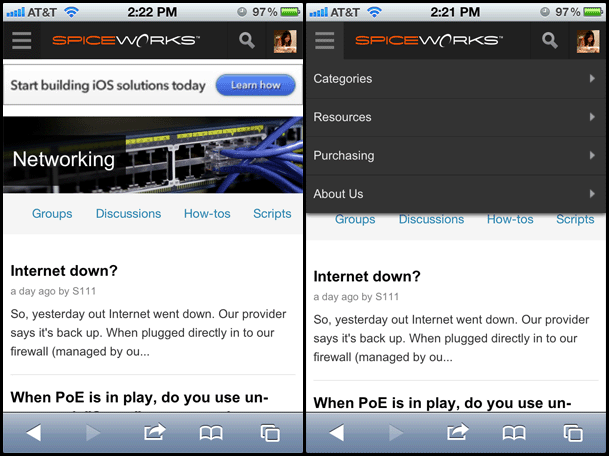Tap Safari share icon on left screen
Image resolution: width=609 pixels, height=456 pixels.
point(155,432)
